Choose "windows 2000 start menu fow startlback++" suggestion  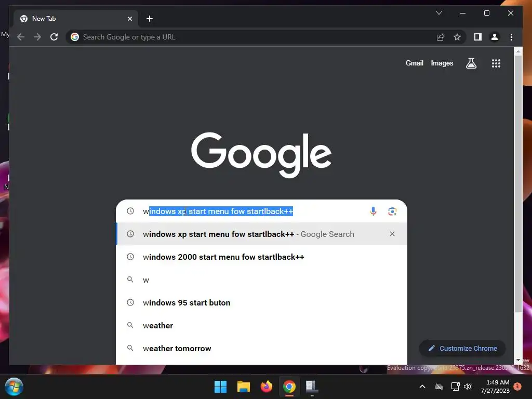click(x=261, y=257)
